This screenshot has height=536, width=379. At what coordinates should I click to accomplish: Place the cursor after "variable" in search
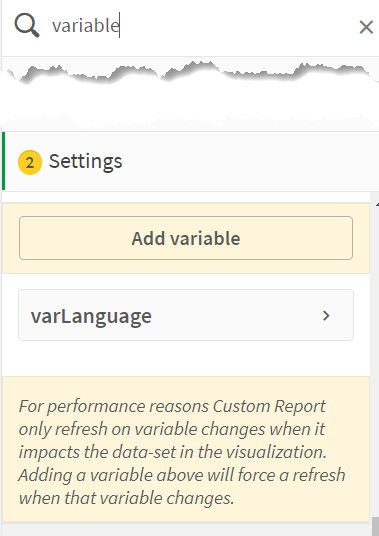coord(120,26)
